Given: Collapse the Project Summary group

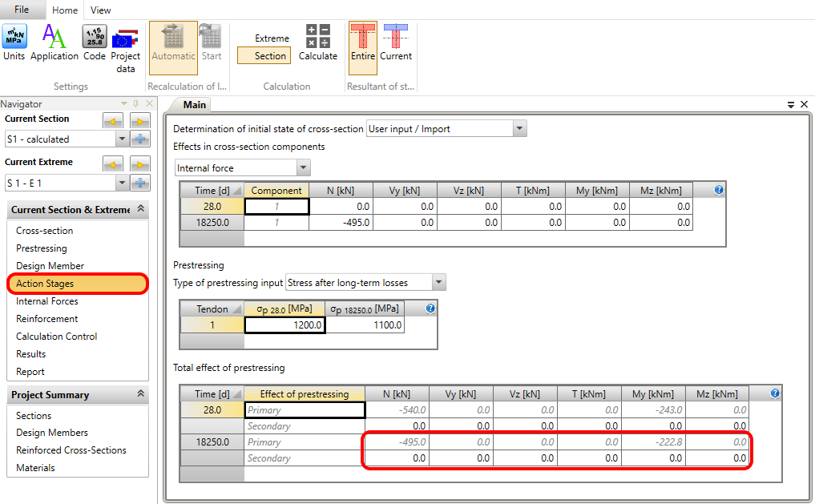Looking at the screenshot, I should point(141,394).
